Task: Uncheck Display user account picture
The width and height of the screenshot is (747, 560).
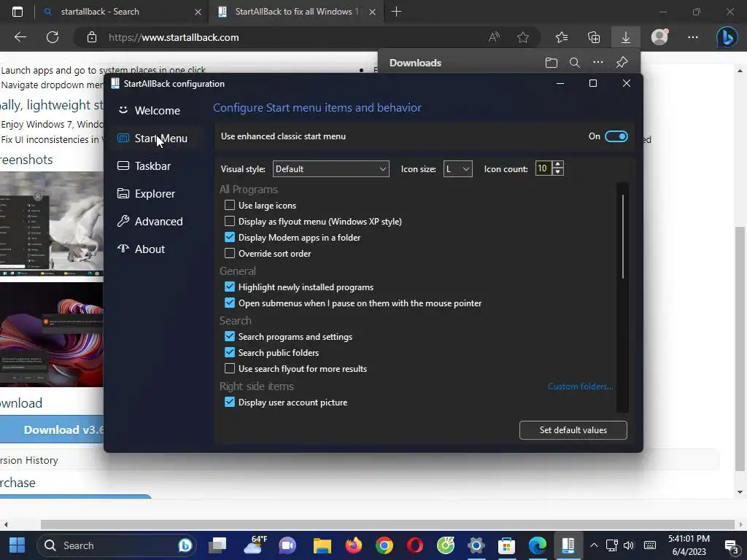Action: click(x=230, y=402)
